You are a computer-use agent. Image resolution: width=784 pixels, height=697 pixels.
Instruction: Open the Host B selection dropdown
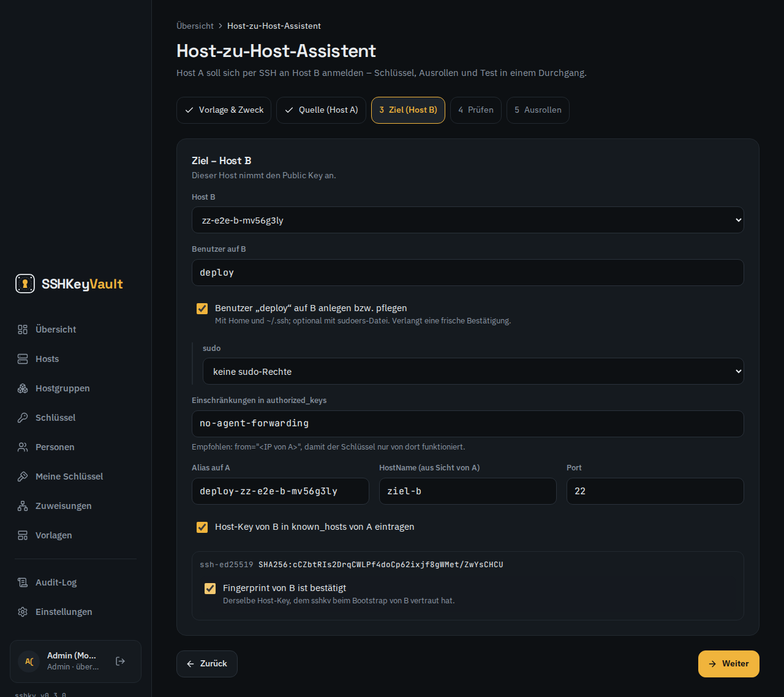(468, 220)
